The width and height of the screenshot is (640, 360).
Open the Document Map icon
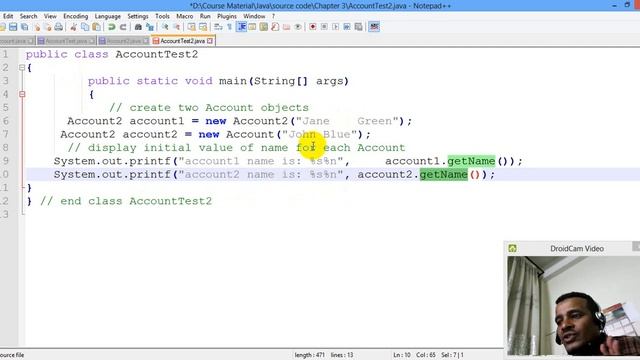click(x=264, y=27)
